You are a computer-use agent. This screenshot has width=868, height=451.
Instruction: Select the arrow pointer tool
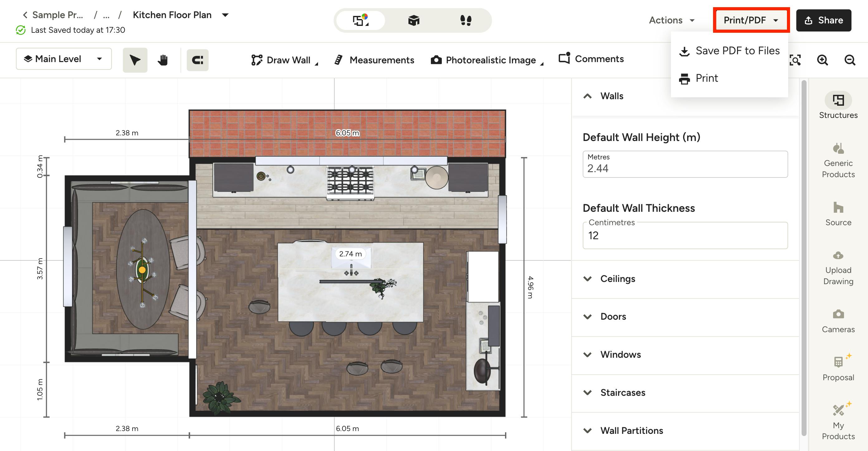pos(135,60)
